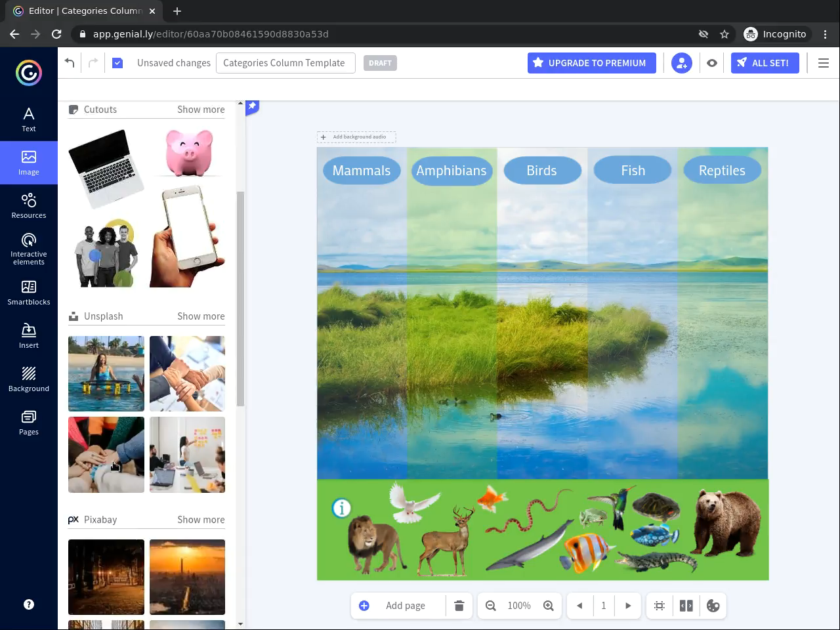The height and width of the screenshot is (630, 840).
Task: Open Interactive elements panel
Action: (x=29, y=249)
